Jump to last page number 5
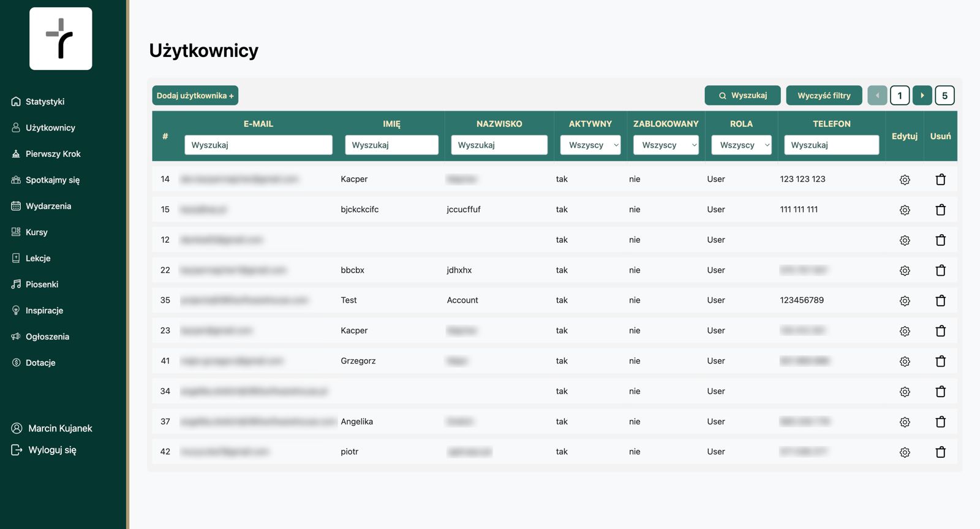 pos(944,96)
